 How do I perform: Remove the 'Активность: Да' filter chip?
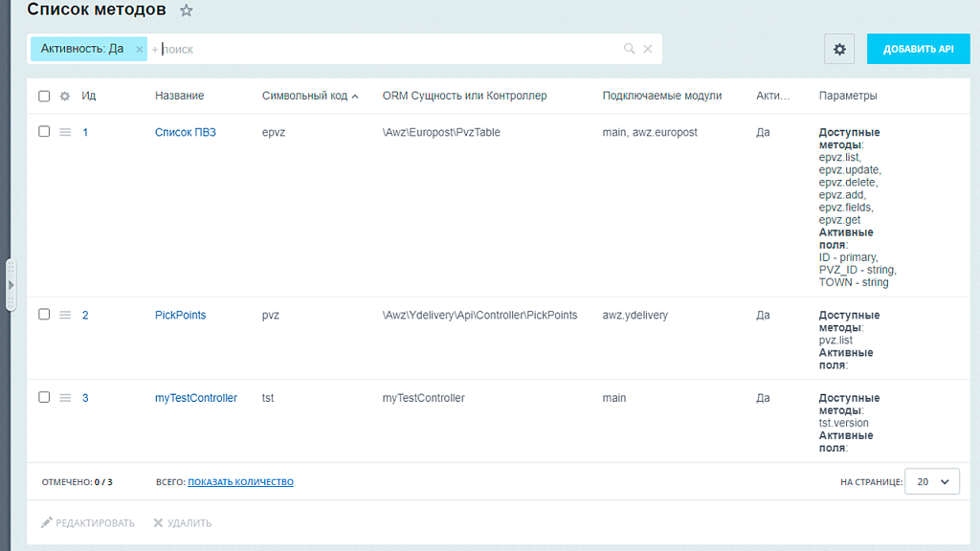click(139, 49)
